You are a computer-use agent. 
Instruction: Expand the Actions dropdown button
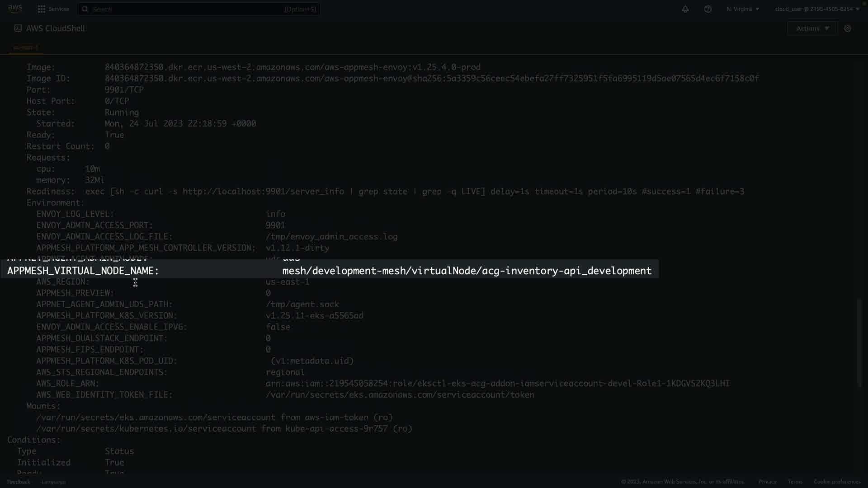point(812,28)
